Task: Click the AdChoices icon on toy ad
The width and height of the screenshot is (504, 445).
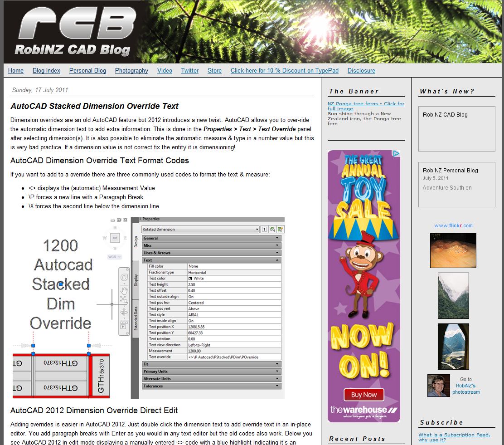Action: tap(396, 154)
